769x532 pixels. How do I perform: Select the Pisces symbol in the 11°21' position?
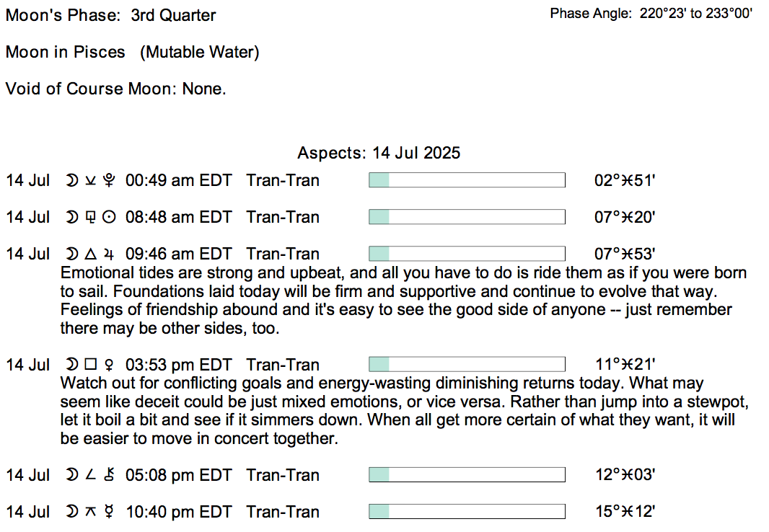(626, 365)
